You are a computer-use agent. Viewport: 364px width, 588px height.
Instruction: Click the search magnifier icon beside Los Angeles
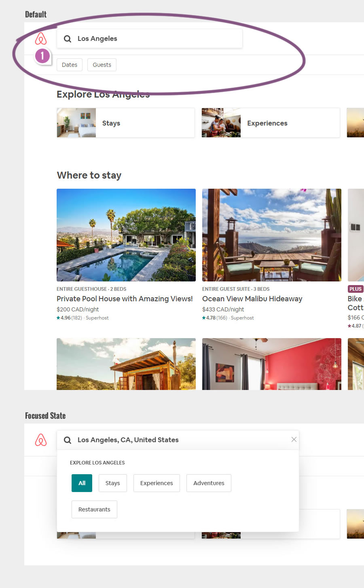(x=68, y=39)
